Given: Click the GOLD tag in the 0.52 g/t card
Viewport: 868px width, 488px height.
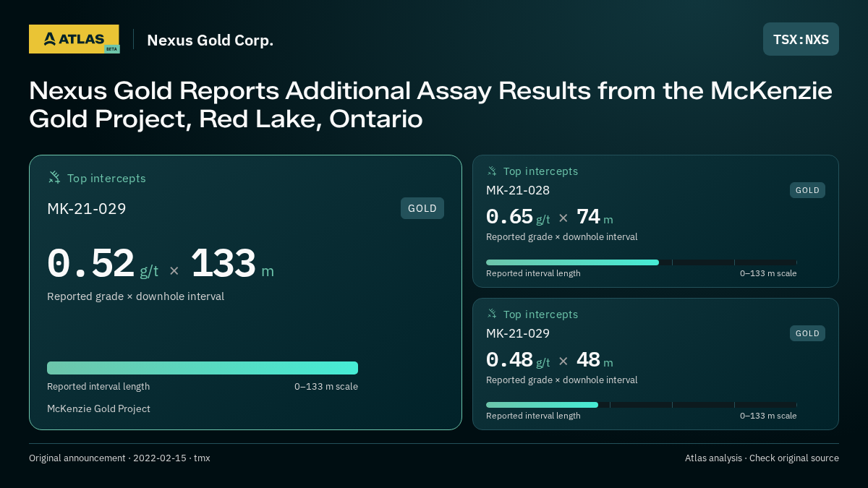Looking at the screenshot, I should (x=422, y=208).
